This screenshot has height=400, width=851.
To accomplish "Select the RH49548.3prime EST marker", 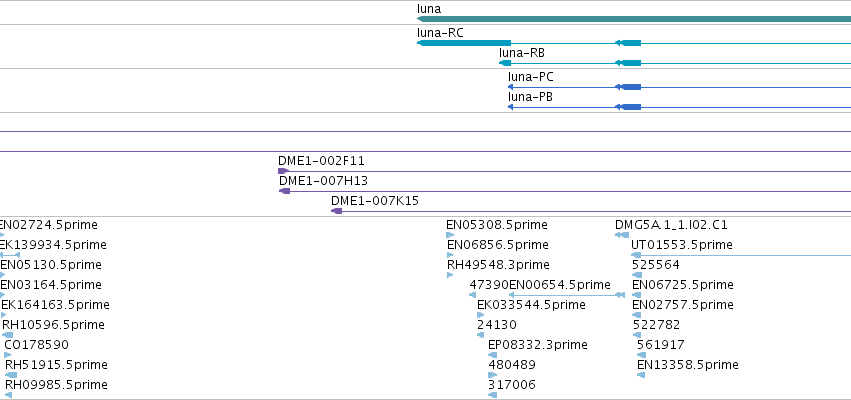I will click(450, 275).
